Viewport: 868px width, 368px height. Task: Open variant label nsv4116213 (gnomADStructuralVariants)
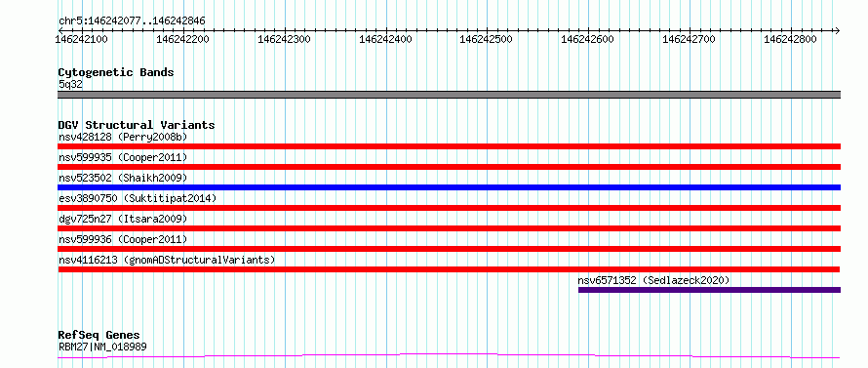coord(167,260)
